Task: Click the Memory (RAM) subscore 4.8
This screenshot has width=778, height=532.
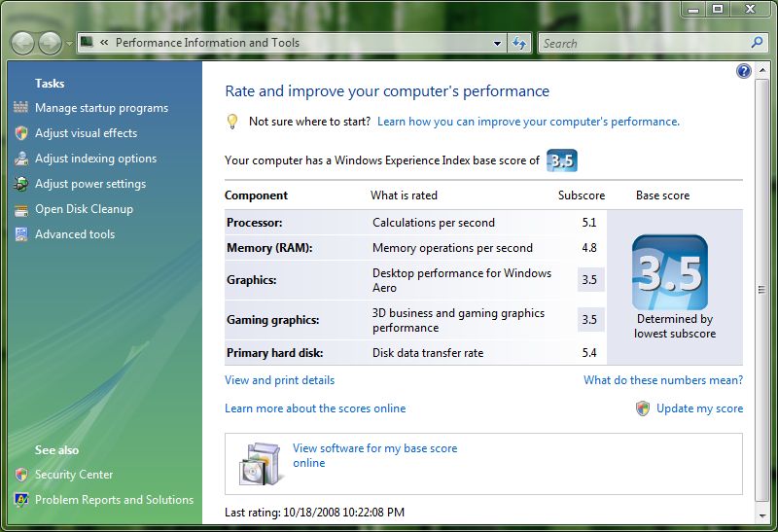Action: pyautogui.click(x=589, y=248)
